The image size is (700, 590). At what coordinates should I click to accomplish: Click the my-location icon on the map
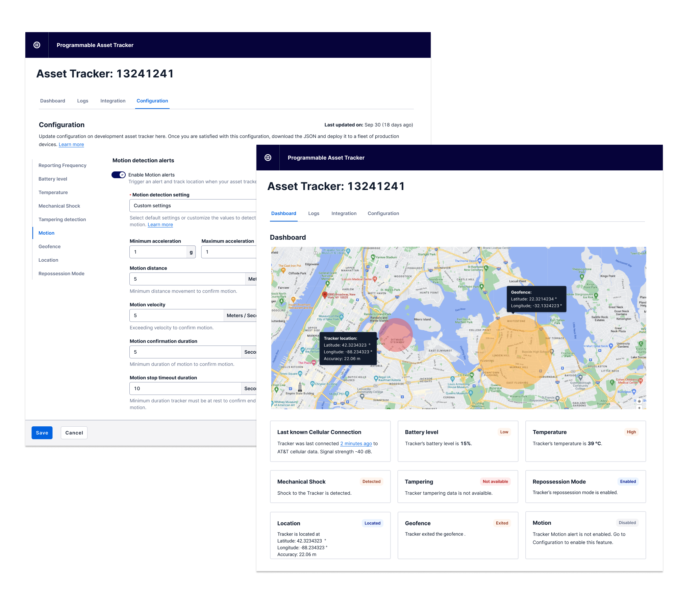639,401
